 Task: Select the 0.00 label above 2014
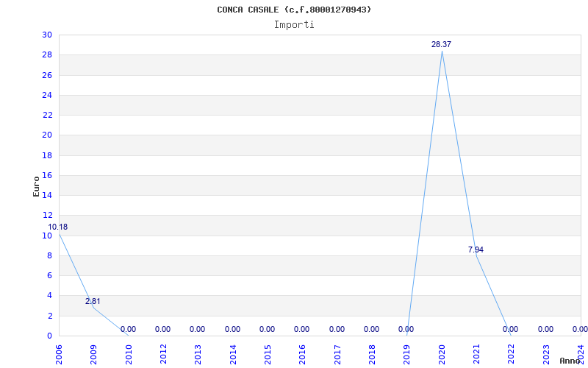232,329
